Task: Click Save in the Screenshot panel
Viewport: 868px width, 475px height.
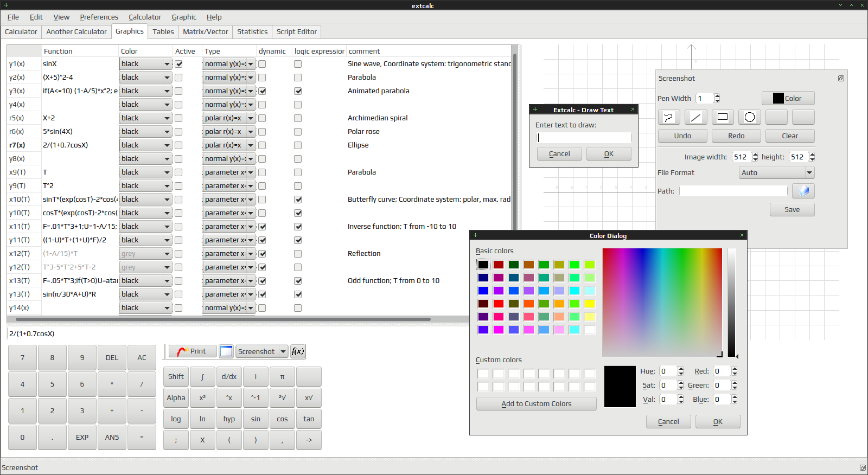Action: pos(792,210)
